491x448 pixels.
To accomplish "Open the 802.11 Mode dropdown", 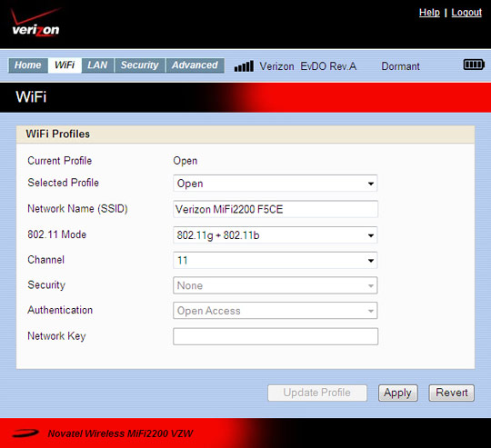I will pyautogui.click(x=276, y=235).
